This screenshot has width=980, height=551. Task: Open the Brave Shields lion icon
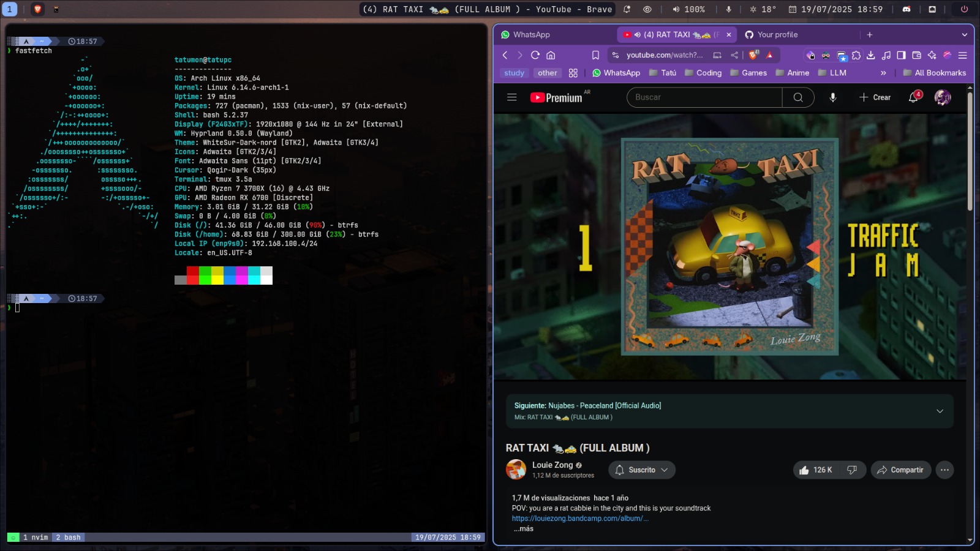pyautogui.click(x=754, y=54)
